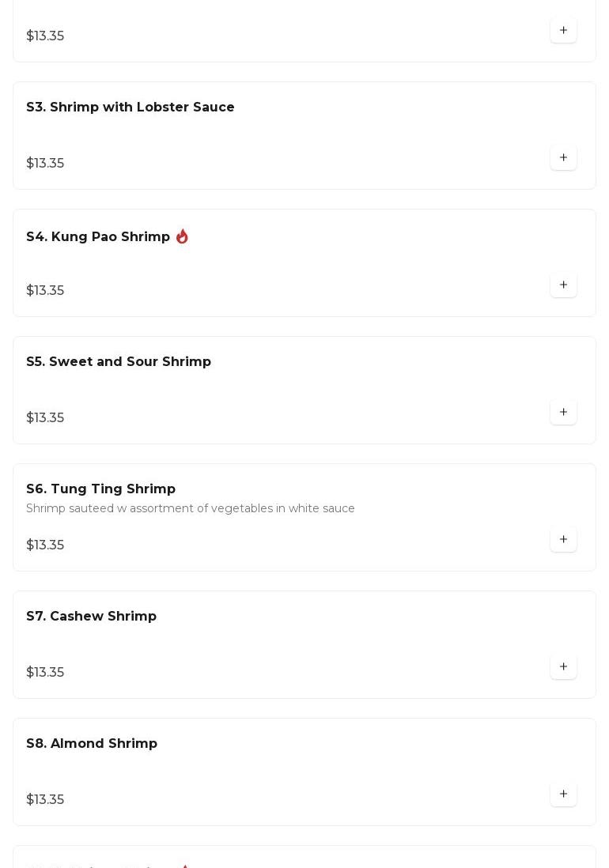Click the S6 Tung Ting Shrimp heading
Viewport: 609px width, 868px height.
[x=101, y=489]
